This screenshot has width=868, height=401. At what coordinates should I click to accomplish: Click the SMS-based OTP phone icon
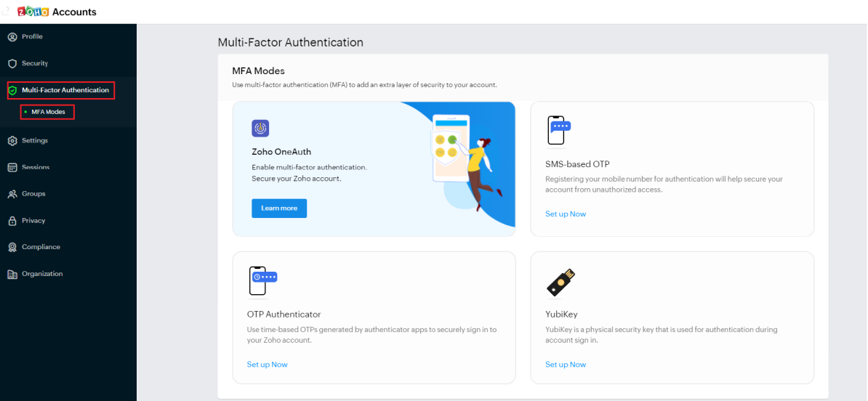tap(558, 131)
